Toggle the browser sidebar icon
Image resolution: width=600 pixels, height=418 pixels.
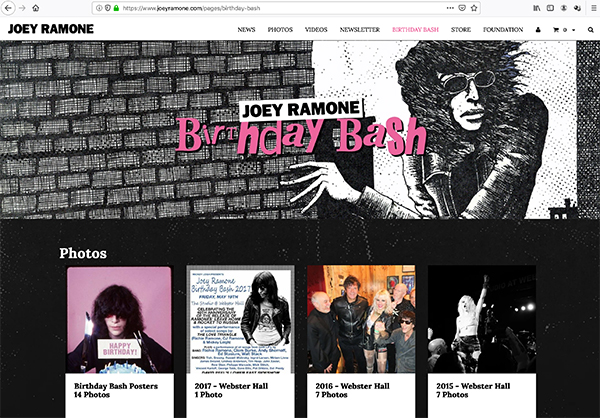pyautogui.click(x=550, y=8)
